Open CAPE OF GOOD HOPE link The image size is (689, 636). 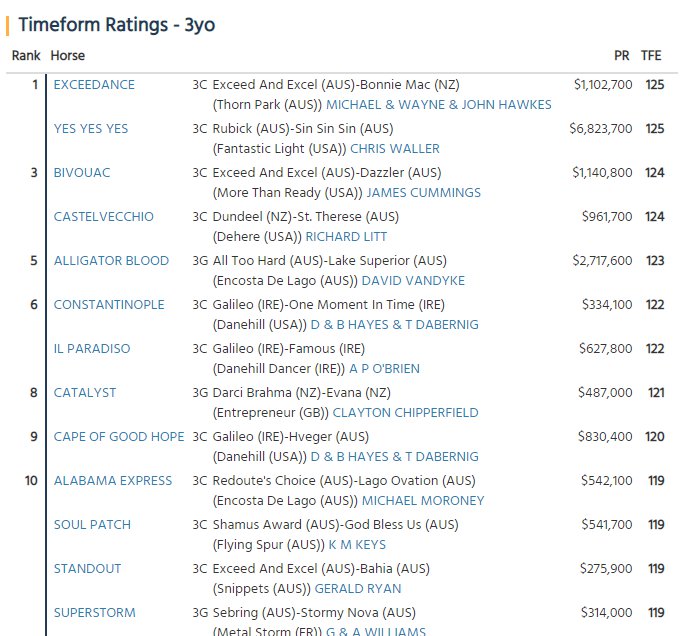point(119,436)
